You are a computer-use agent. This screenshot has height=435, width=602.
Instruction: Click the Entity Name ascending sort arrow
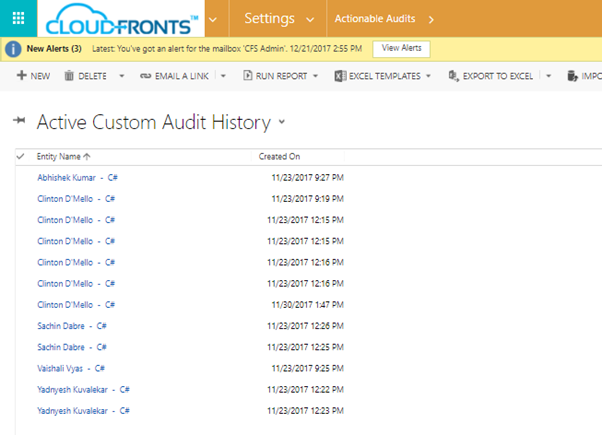[87, 157]
